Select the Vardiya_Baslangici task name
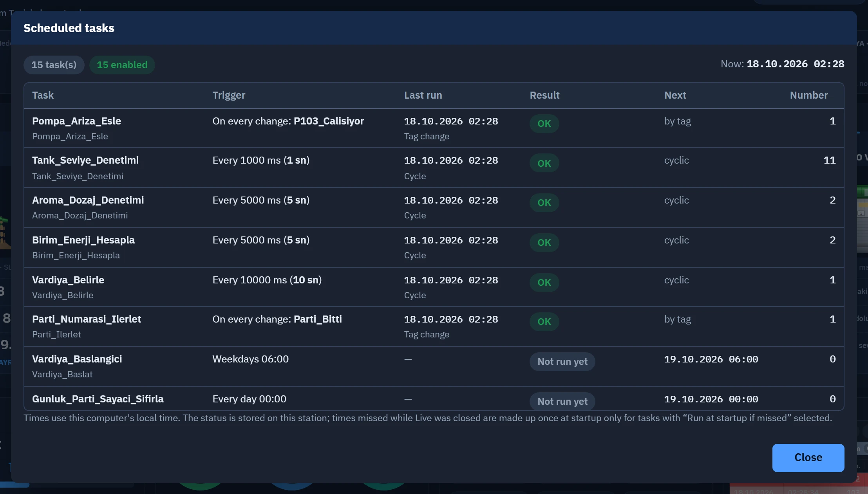 click(77, 359)
